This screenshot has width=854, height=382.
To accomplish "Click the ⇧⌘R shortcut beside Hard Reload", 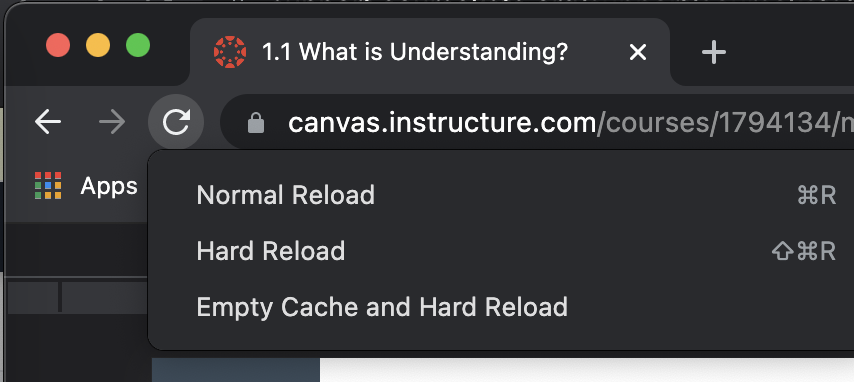I will 804,251.
